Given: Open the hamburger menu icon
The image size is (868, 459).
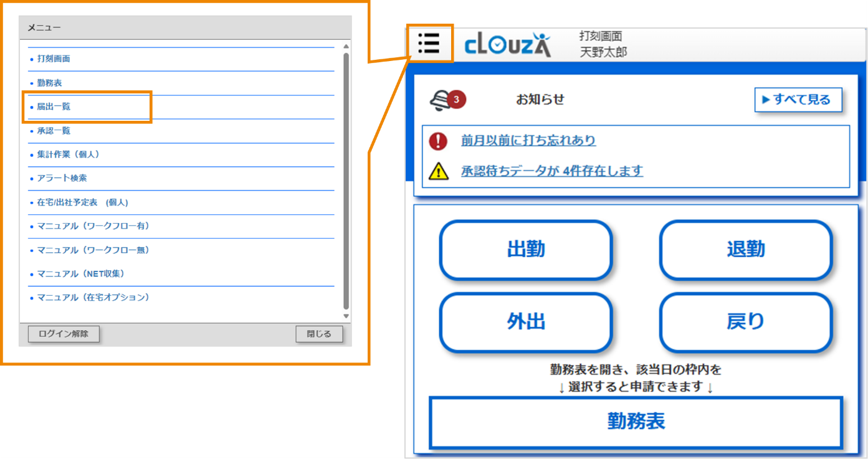Looking at the screenshot, I should [x=429, y=44].
